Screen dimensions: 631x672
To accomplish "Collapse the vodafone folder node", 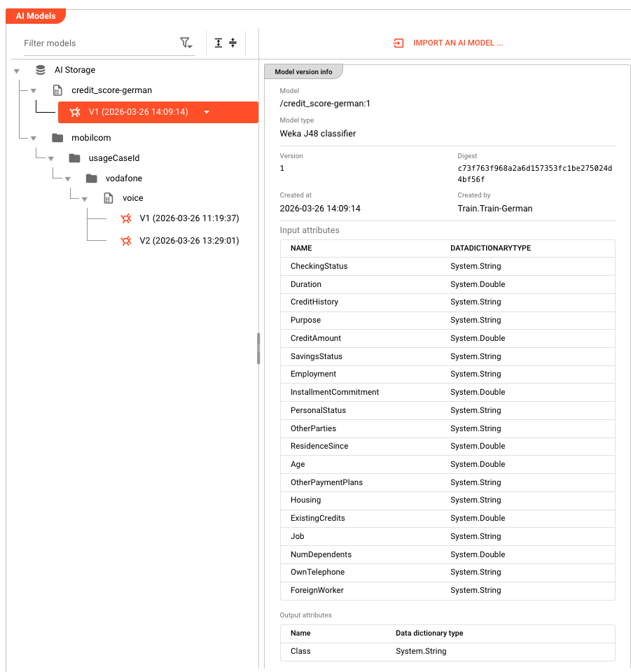I will (68, 178).
